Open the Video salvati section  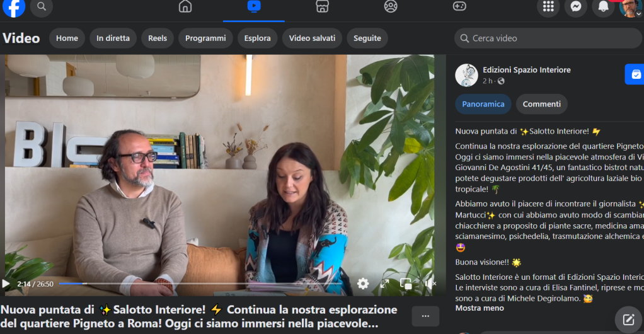tap(312, 38)
